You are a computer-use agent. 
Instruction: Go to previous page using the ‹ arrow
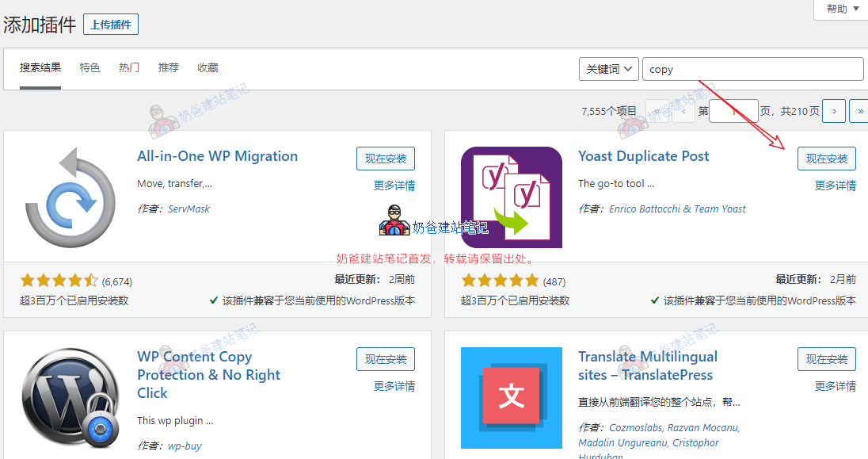[x=683, y=111]
